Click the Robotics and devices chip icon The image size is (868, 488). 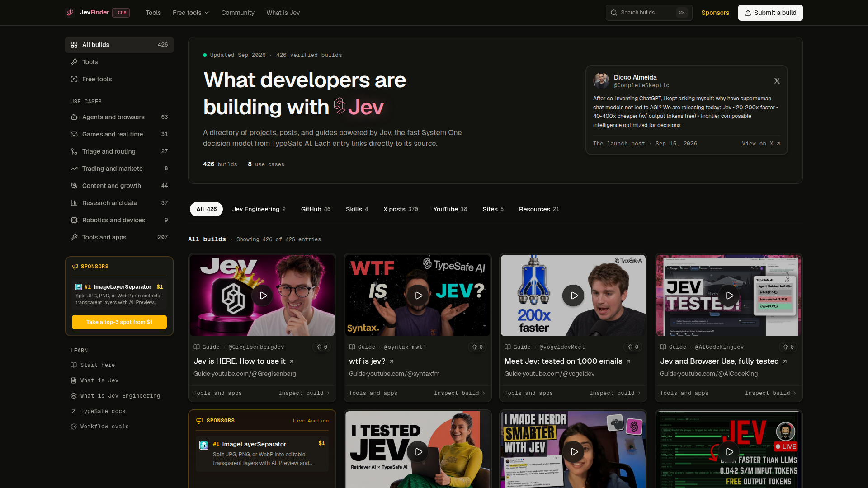point(74,220)
